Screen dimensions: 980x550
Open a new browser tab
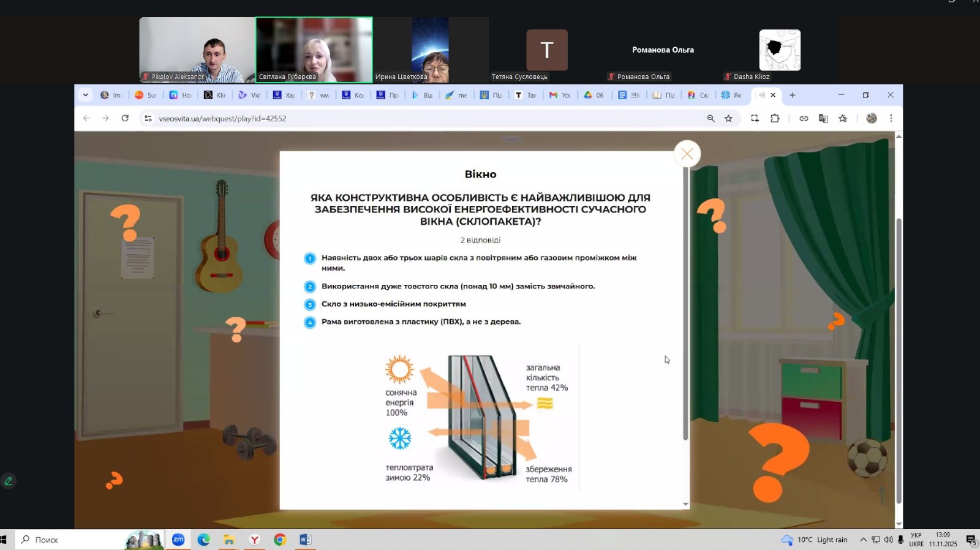pyautogui.click(x=792, y=95)
